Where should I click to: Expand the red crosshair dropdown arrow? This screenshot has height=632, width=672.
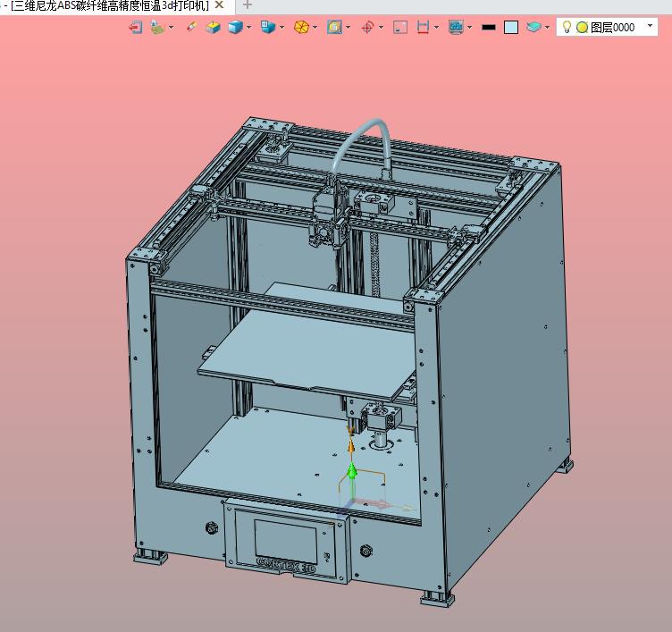381,28
